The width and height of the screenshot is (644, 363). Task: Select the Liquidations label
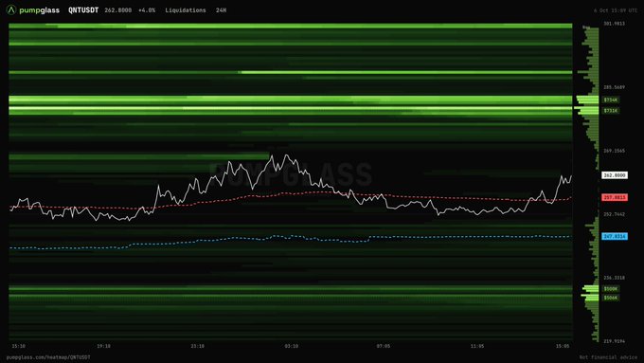click(186, 10)
